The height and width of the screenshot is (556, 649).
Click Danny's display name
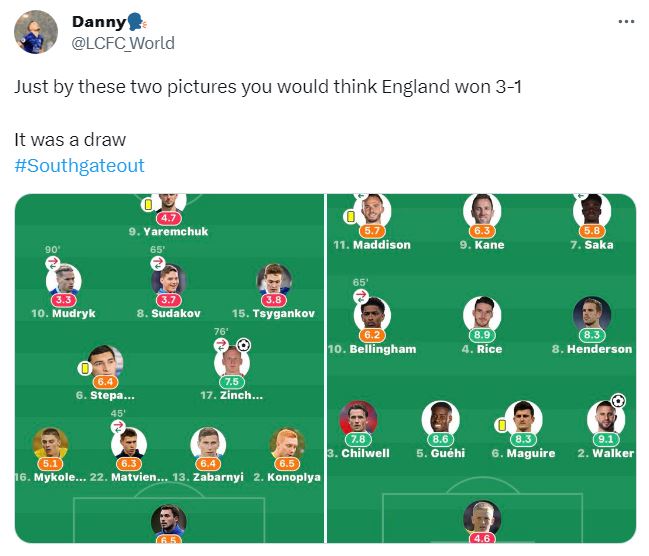coord(99,22)
